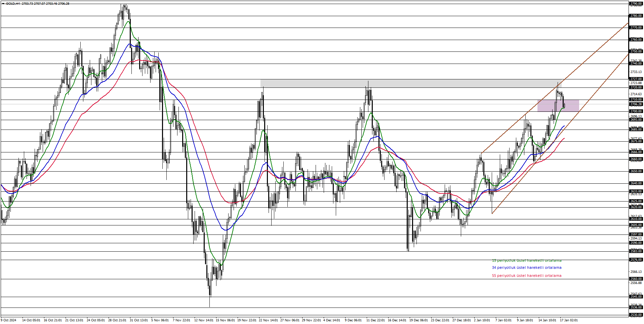Click the 21 Oct 13:01 time label
Viewport: 644px width, 324px height.
74,320
